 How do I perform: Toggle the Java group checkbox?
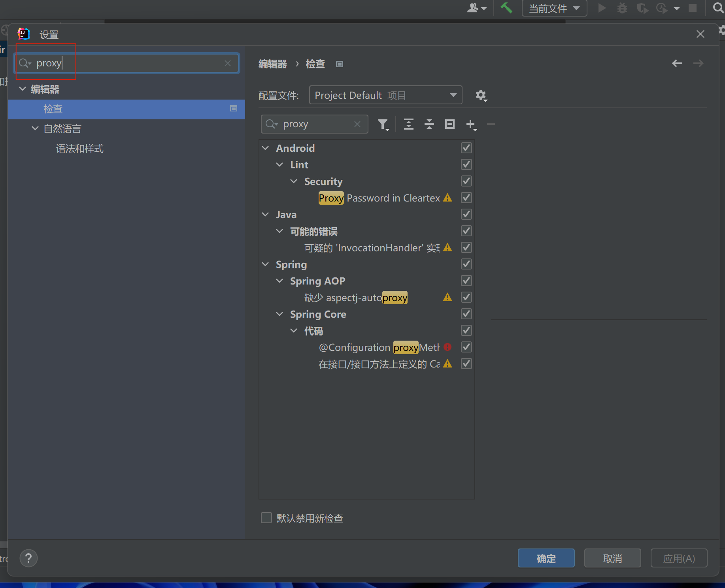pos(466,214)
